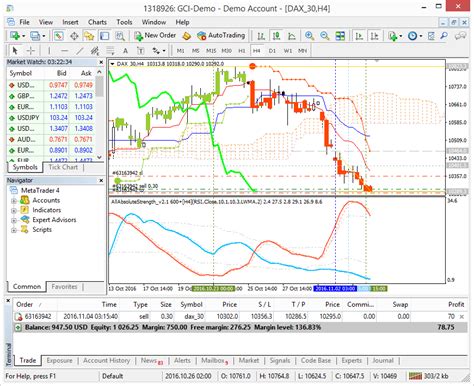Screen dimensions: 474x386
Task: Switch timeframe to M1
Action: coord(180,51)
